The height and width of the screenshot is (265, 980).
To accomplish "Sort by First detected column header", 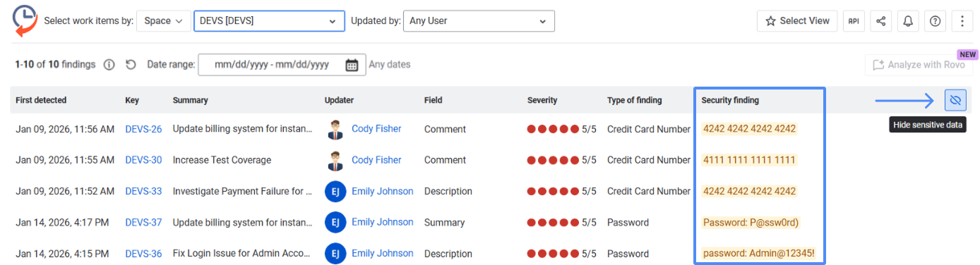I will tap(41, 100).
